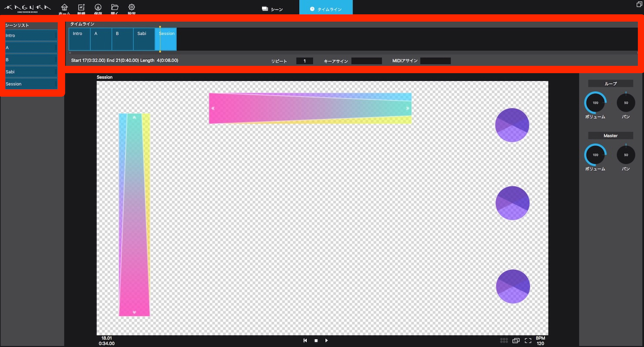Image resolution: width=644 pixels, height=347 pixels.
Task: Click the restore window icon at top right
Action: point(639,4)
